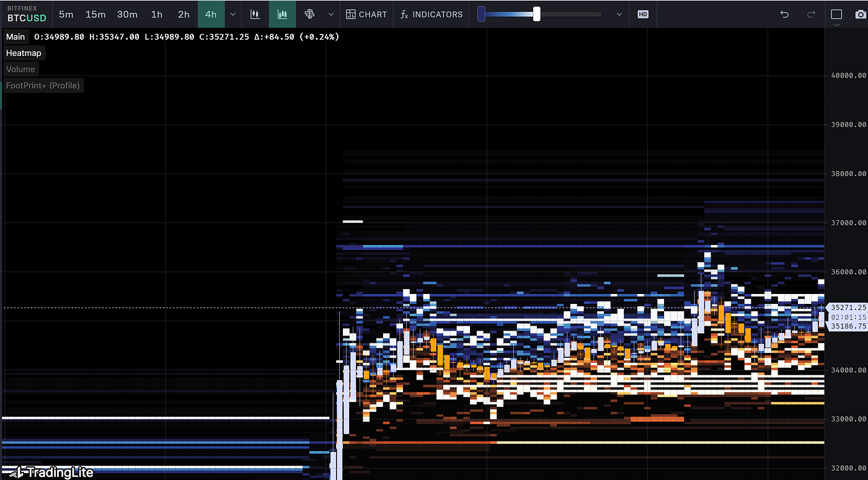Click the 02:01:15 countdown timer label

coord(848,317)
